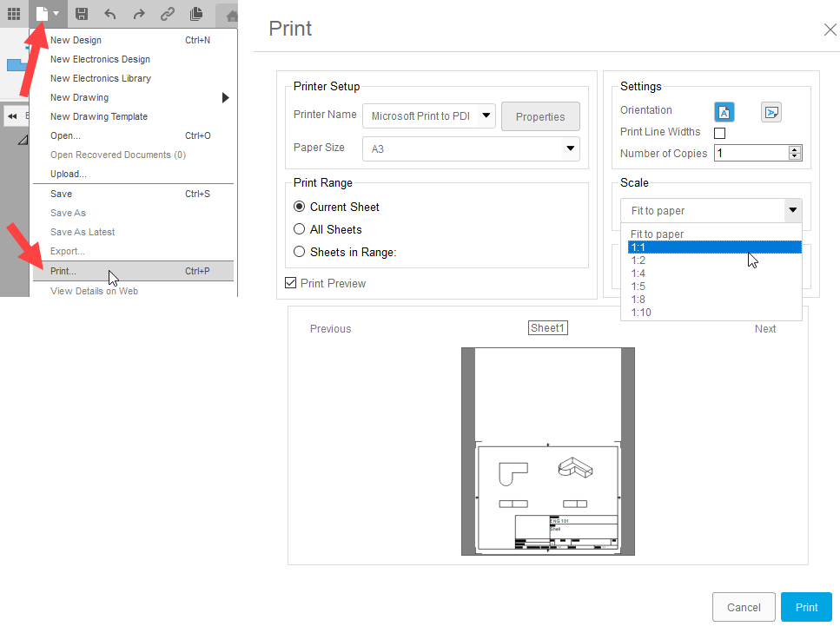Open the application grid icon top-left
Image resolution: width=840 pixels, height=633 pixels.
pos(14,14)
